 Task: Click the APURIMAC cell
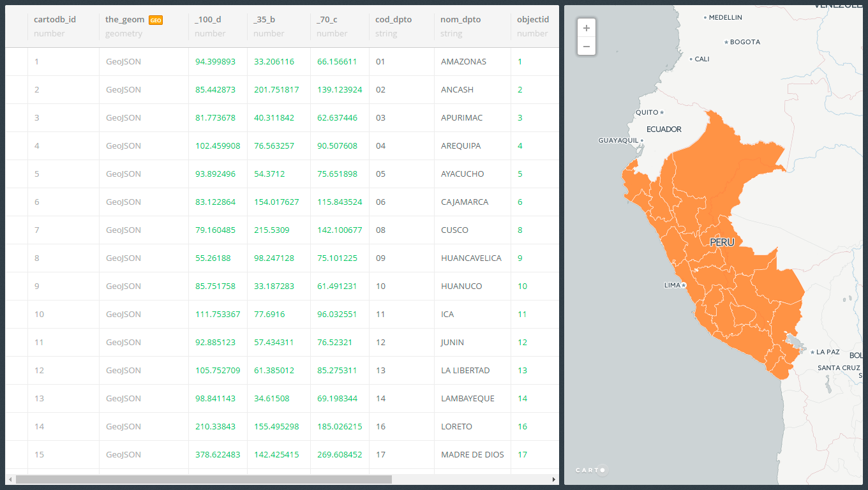(462, 118)
